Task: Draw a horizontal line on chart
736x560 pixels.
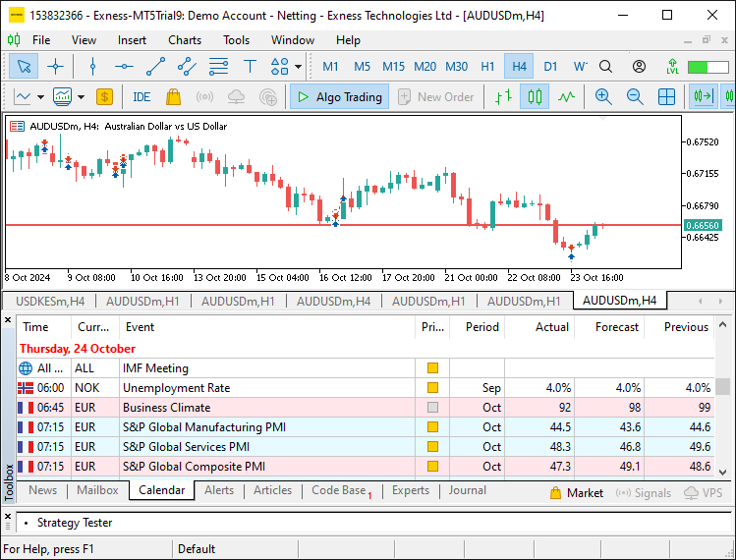Action: point(124,66)
